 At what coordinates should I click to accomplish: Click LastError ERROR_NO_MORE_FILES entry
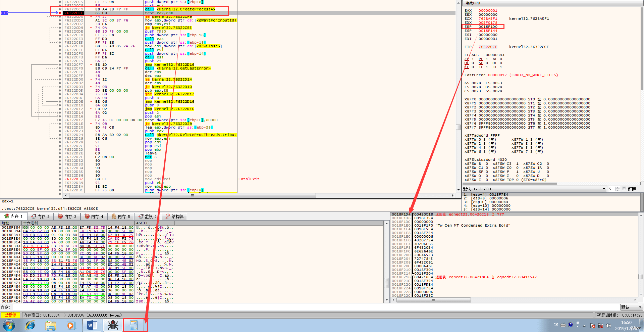coord(511,75)
